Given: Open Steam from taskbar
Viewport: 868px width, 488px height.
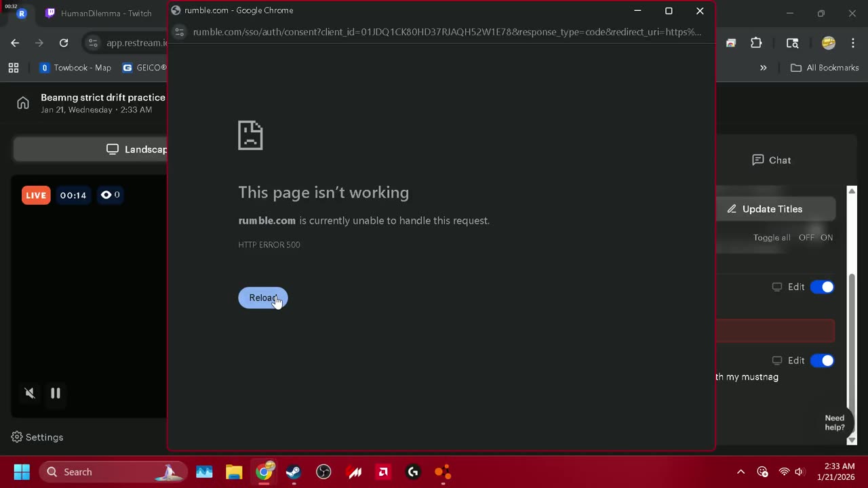Looking at the screenshot, I should pyautogui.click(x=294, y=472).
